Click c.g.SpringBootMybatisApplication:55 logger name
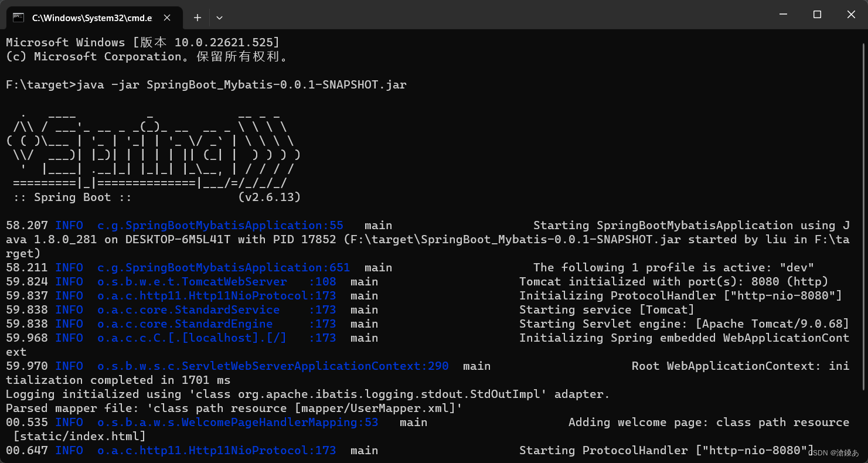The image size is (868, 463). 220,226
